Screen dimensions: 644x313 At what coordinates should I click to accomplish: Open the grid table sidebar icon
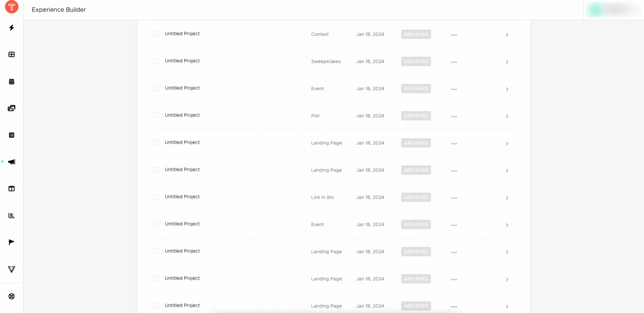click(x=11, y=54)
